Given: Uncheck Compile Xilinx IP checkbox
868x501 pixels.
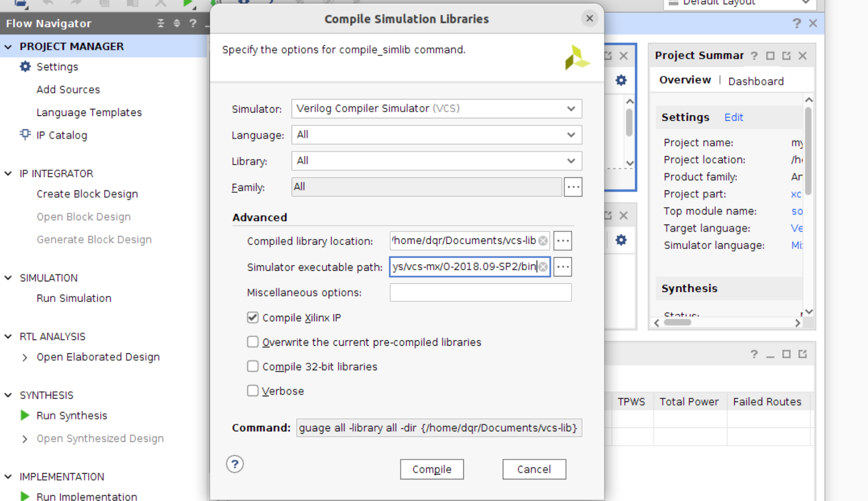Looking at the screenshot, I should coord(253,317).
